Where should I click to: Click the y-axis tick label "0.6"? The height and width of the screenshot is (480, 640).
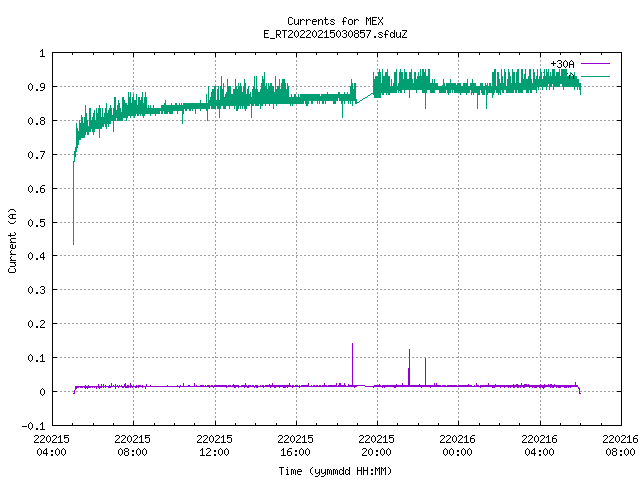pos(36,189)
